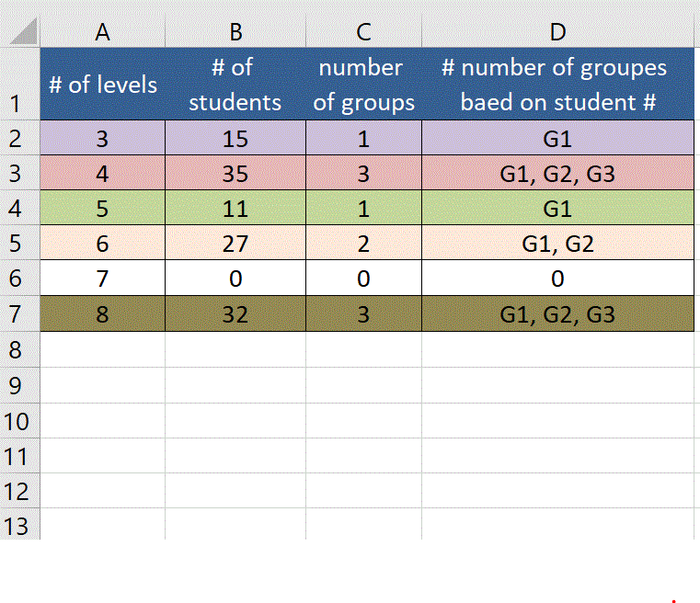Click '# number of groupes baed on student #' cell
The width and height of the screenshot is (700, 603).
click(x=558, y=84)
